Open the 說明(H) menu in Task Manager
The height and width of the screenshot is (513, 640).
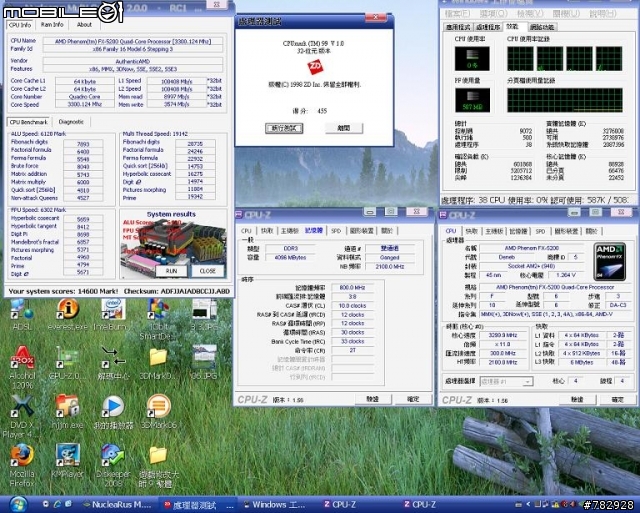603,14
